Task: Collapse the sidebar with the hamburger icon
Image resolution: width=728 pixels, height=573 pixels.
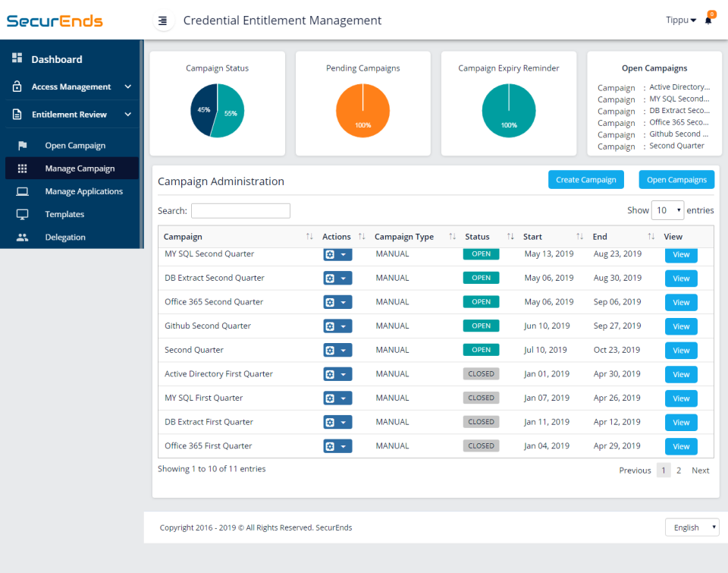Action: [x=164, y=20]
